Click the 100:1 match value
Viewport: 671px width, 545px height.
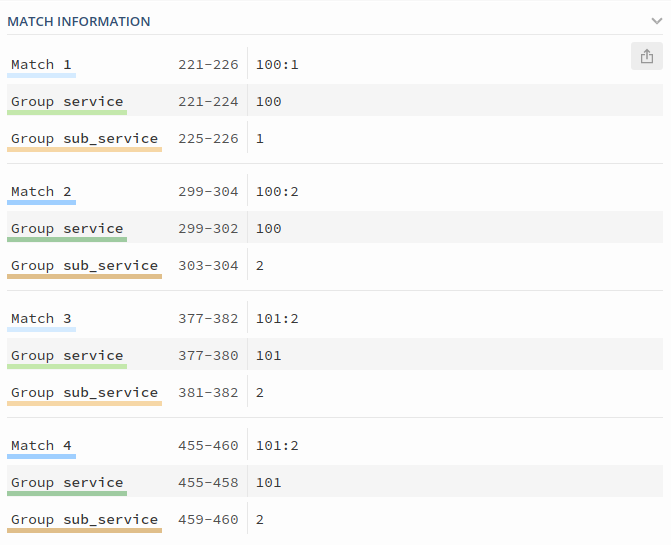click(277, 65)
